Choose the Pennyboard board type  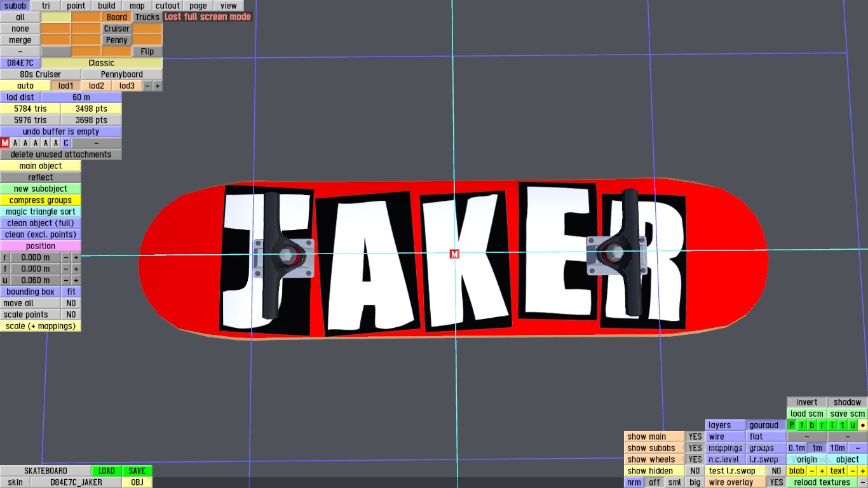122,74
